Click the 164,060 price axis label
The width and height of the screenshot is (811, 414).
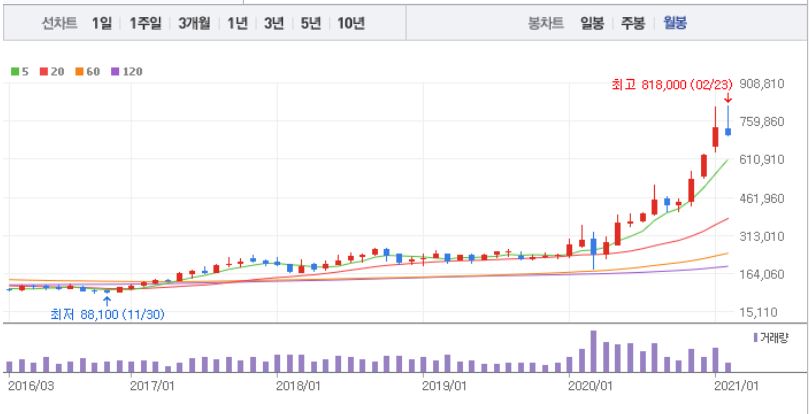[x=764, y=274]
